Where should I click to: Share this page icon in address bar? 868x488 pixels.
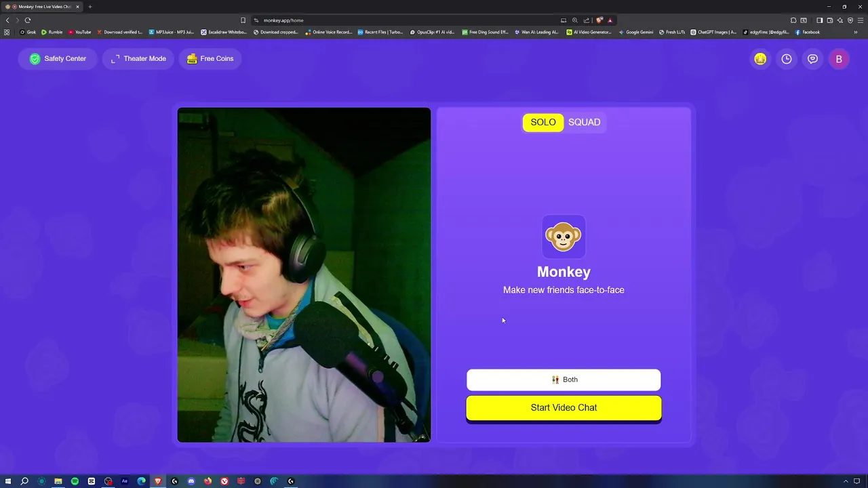tap(587, 20)
